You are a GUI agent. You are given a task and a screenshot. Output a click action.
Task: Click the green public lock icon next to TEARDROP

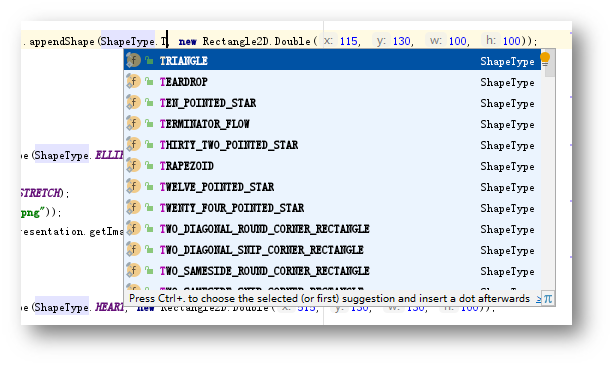pyautogui.click(x=149, y=81)
